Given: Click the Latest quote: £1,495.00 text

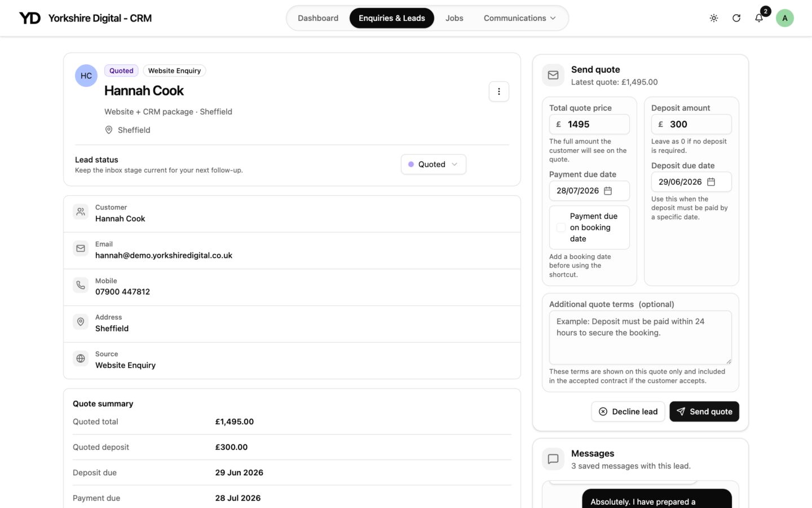Looking at the screenshot, I should pos(614,82).
